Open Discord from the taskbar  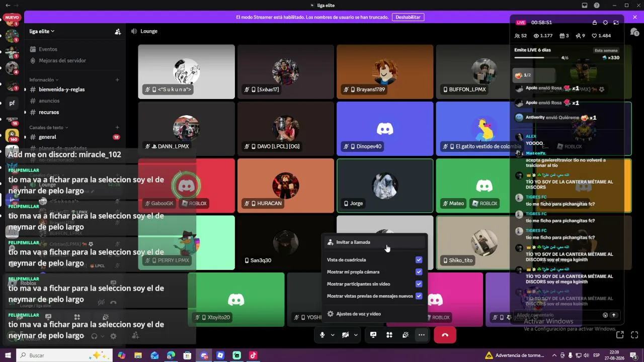(x=204, y=355)
